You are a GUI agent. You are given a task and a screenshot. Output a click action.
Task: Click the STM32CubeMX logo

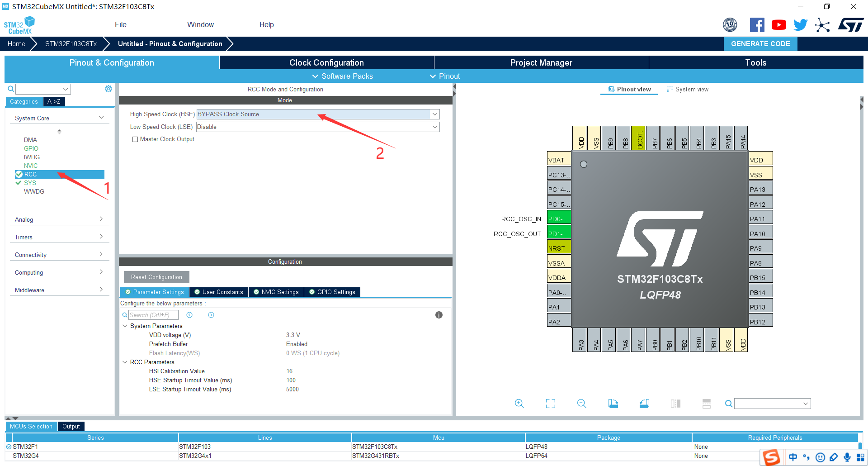tap(19, 25)
